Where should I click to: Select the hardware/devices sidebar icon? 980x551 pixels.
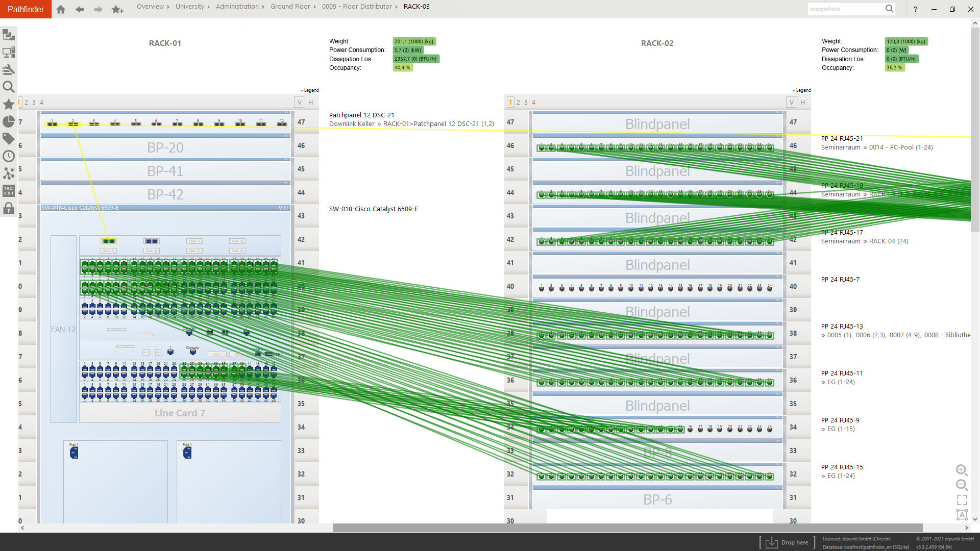click(x=8, y=52)
